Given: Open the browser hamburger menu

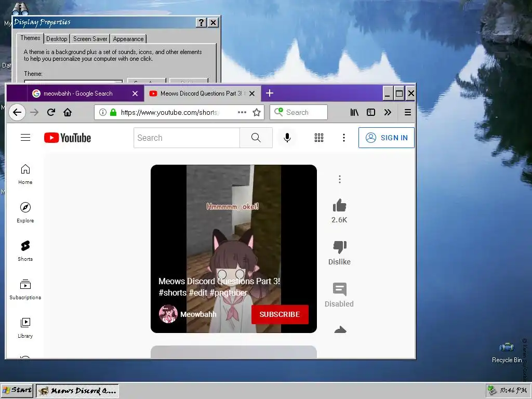Looking at the screenshot, I should pos(408,112).
